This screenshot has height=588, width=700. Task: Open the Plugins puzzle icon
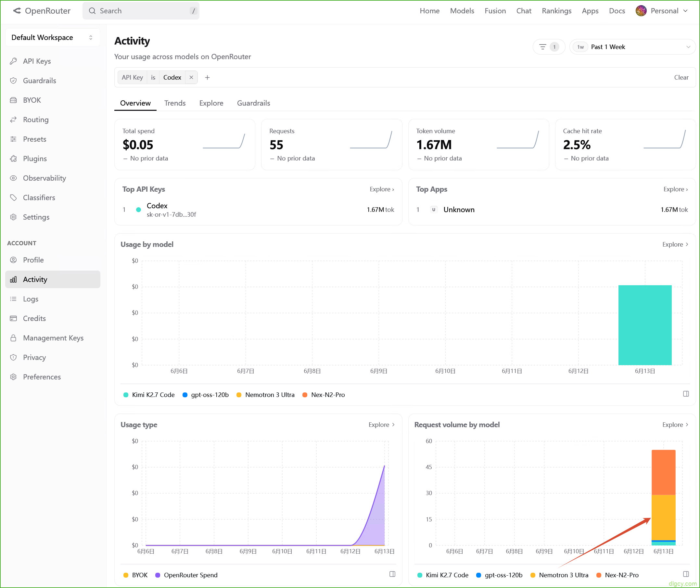[13, 159]
